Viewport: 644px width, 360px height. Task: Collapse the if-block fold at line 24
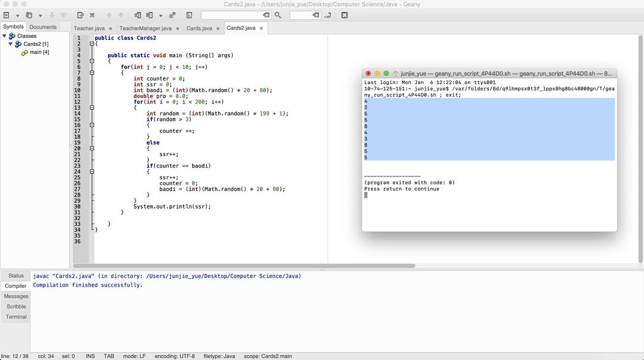click(x=92, y=172)
